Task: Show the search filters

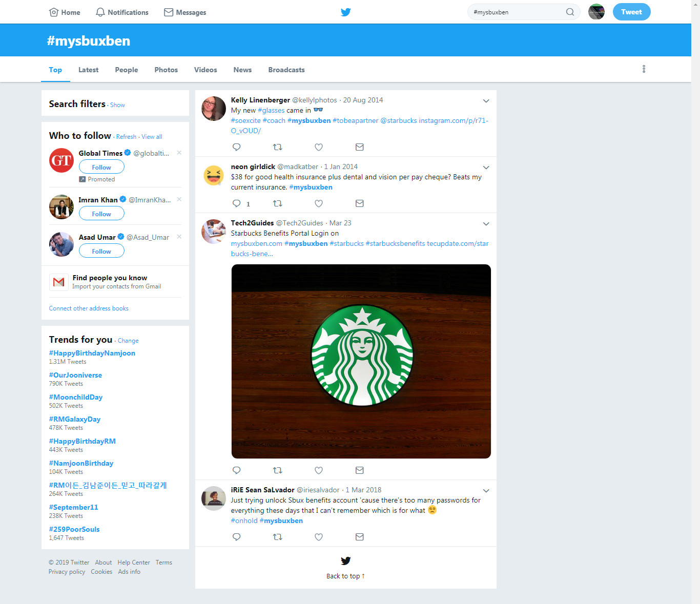Action: [117, 105]
